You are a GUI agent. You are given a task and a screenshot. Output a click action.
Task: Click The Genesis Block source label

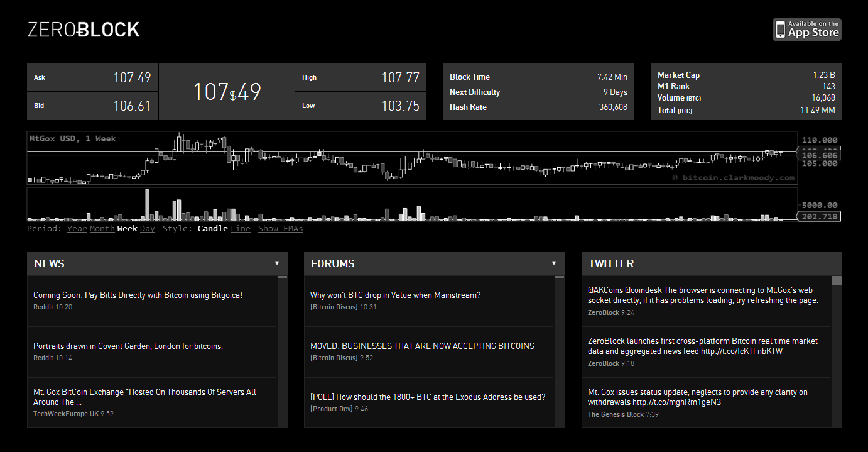click(x=624, y=414)
